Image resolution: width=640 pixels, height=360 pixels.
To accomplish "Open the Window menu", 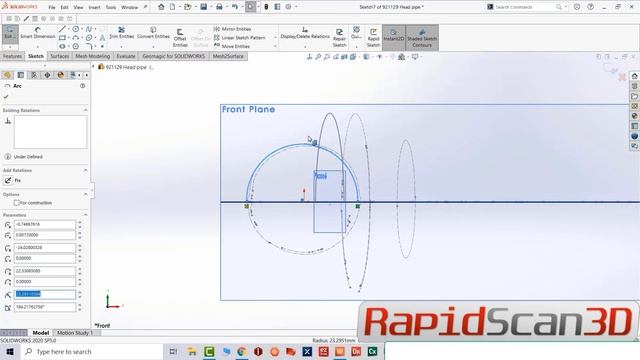I will (129, 7).
